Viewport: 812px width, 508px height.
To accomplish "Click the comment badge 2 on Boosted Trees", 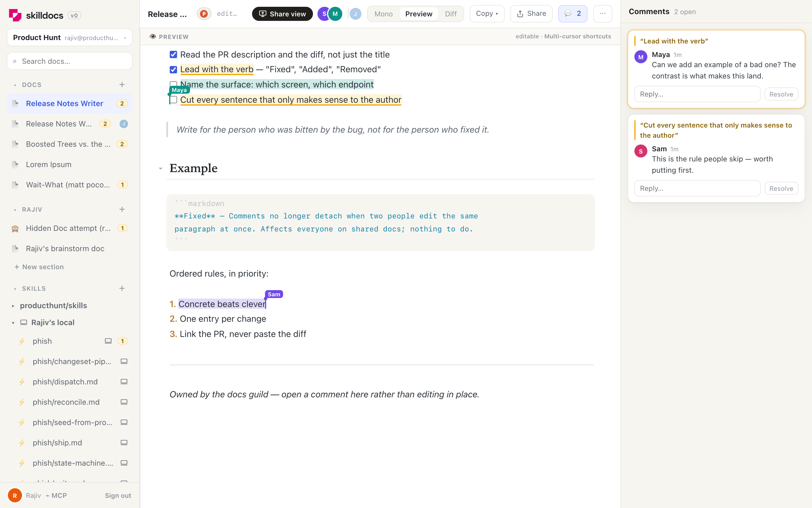I will click(122, 144).
